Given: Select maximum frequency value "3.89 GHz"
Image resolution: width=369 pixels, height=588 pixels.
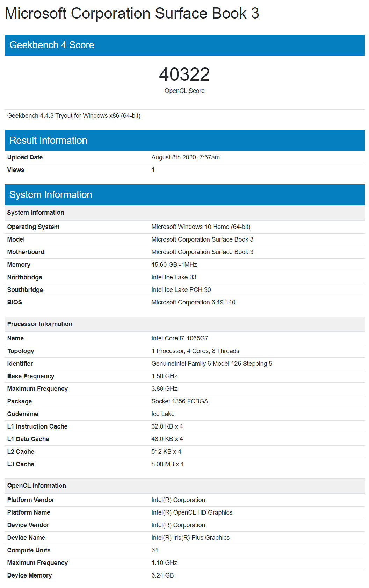Looking at the screenshot, I should click(164, 389).
